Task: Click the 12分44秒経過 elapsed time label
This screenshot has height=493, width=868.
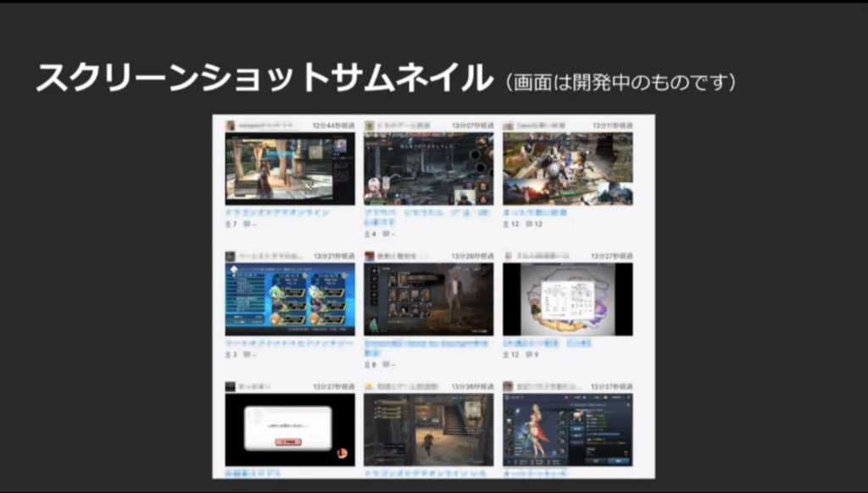Action: 333,125
